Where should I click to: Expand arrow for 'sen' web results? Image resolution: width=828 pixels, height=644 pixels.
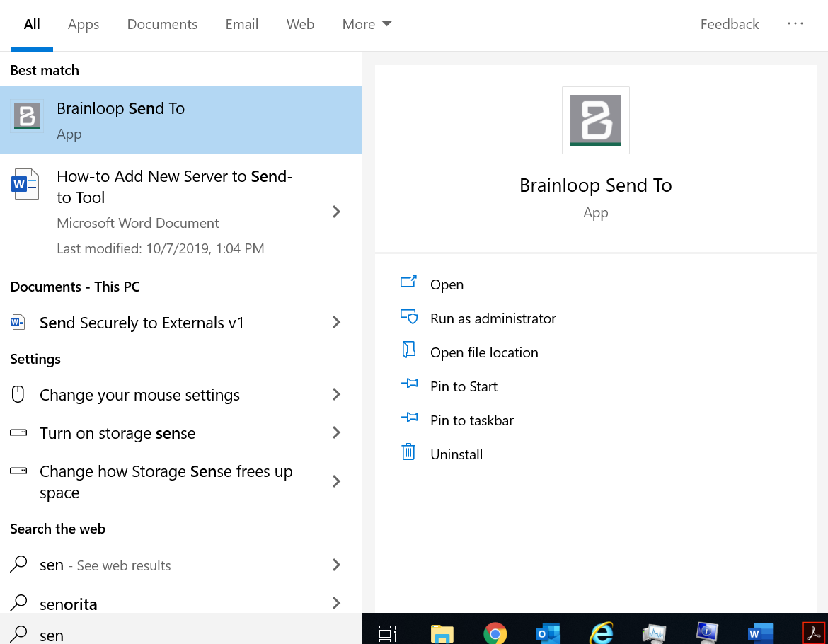(336, 565)
